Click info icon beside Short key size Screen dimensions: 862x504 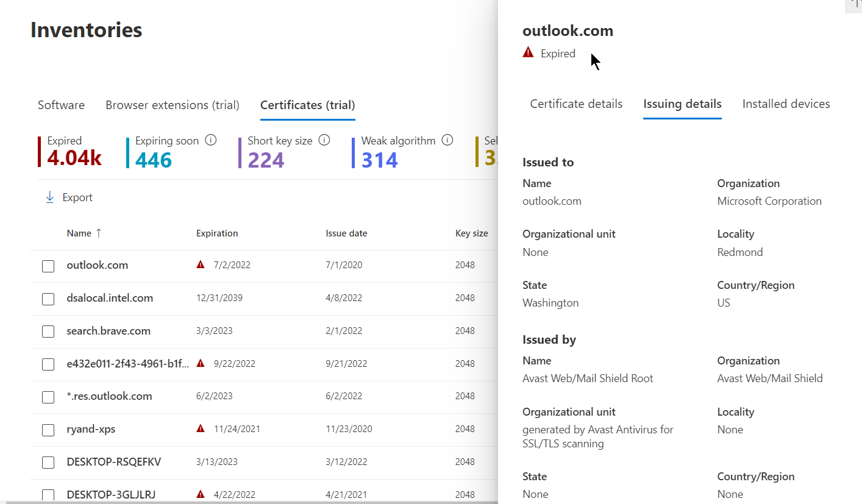coord(324,141)
